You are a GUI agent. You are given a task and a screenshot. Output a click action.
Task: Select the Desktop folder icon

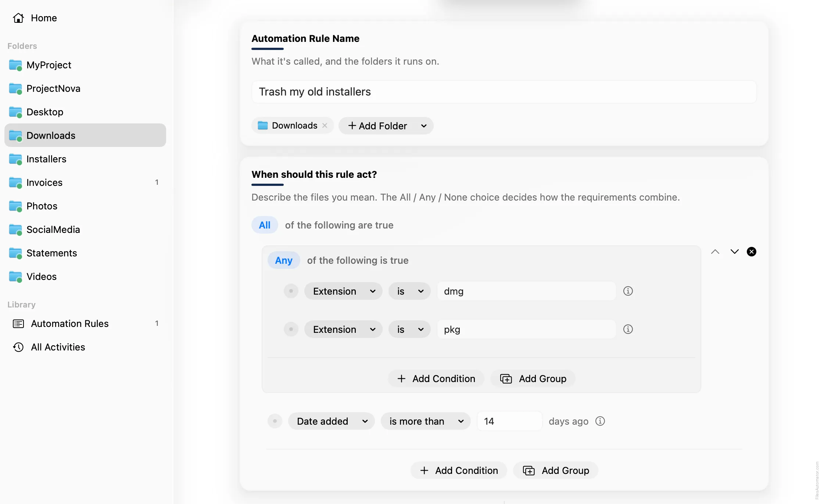[15, 112]
